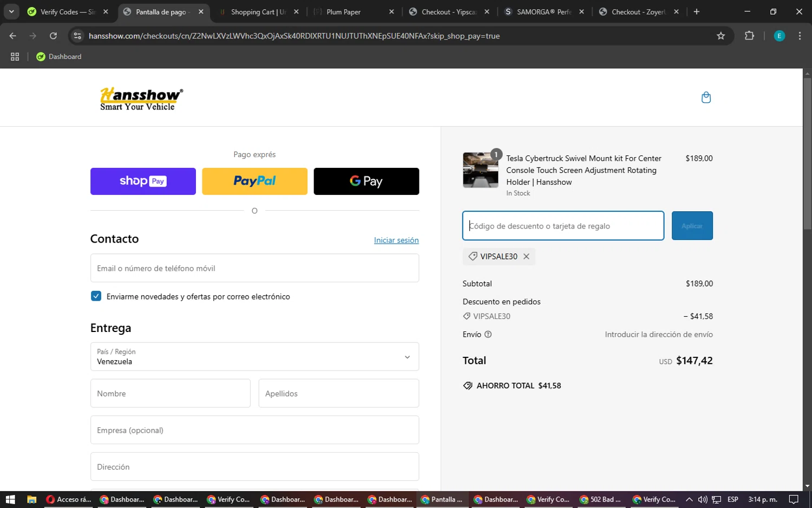This screenshot has height=508, width=812.
Task: Open the Chrome profile avatar
Action: click(780, 36)
